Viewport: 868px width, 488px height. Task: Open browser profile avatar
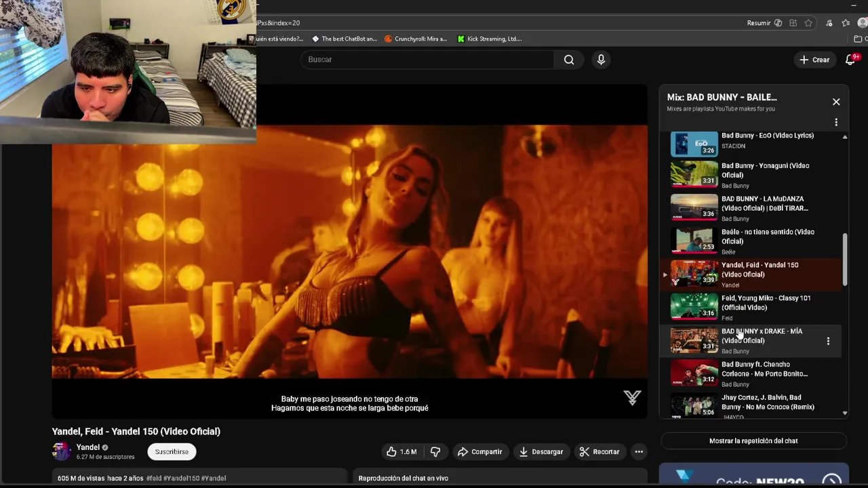coord(863,23)
